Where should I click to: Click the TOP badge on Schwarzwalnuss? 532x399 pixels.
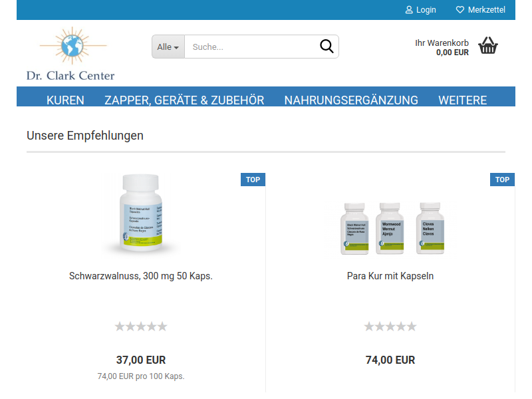coord(253,180)
